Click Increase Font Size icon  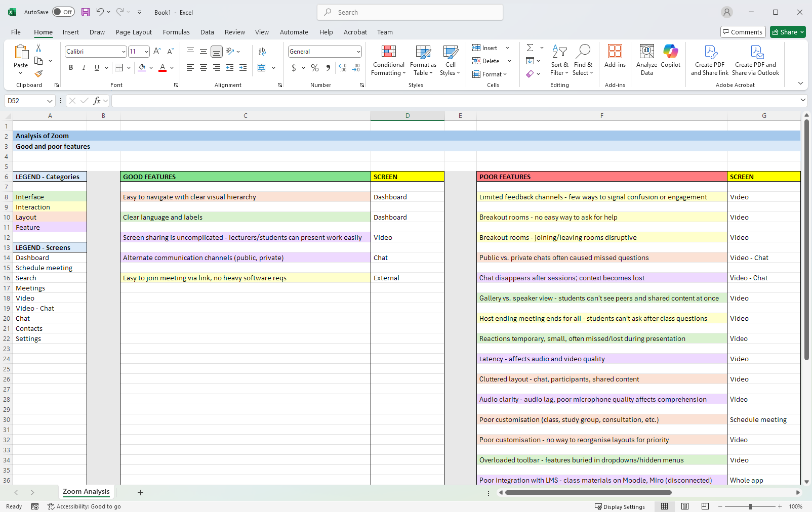(x=157, y=52)
